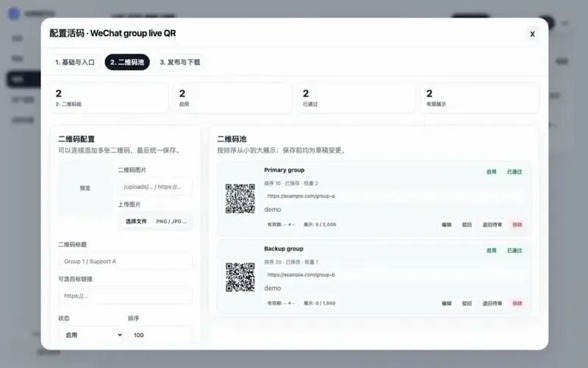Click 移除 on the Primary group card

pyautogui.click(x=517, y=224)
